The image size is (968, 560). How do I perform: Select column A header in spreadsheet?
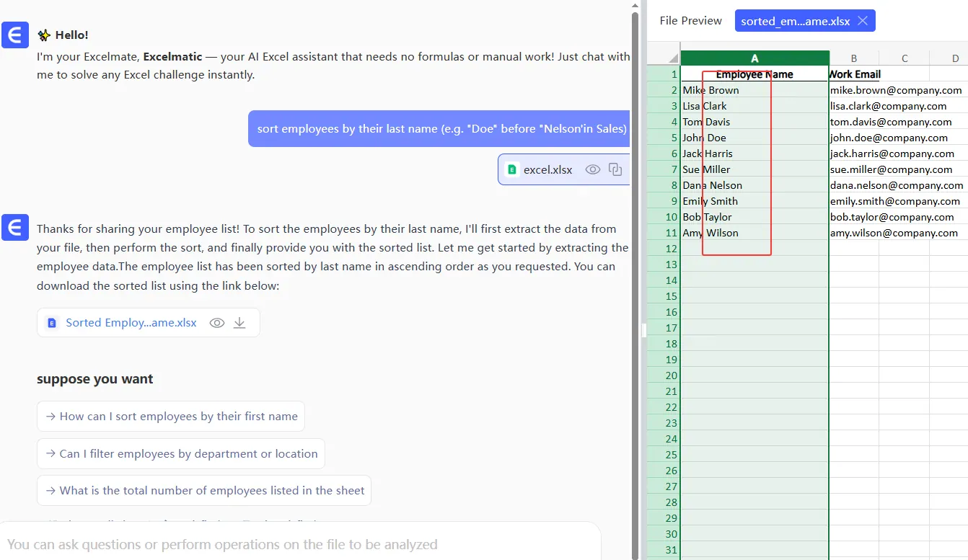pyautogui.click(x=754, y=58)
